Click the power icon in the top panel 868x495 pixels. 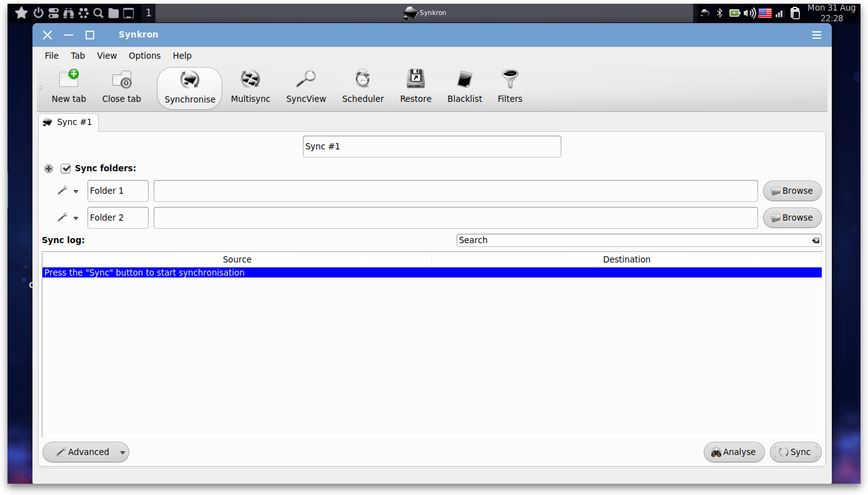point(38,12)
